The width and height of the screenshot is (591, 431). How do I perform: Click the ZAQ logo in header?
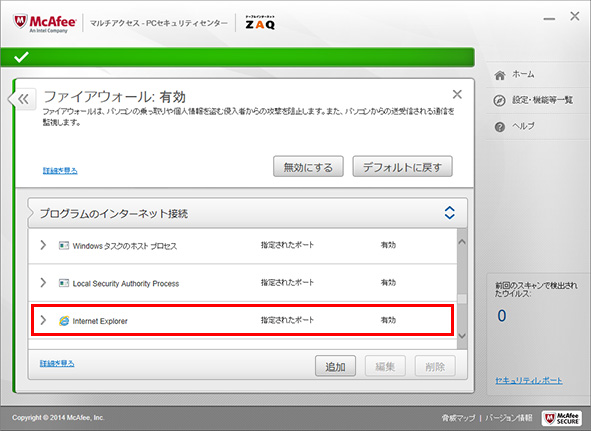pyautogui.click(x=260, y=23)
